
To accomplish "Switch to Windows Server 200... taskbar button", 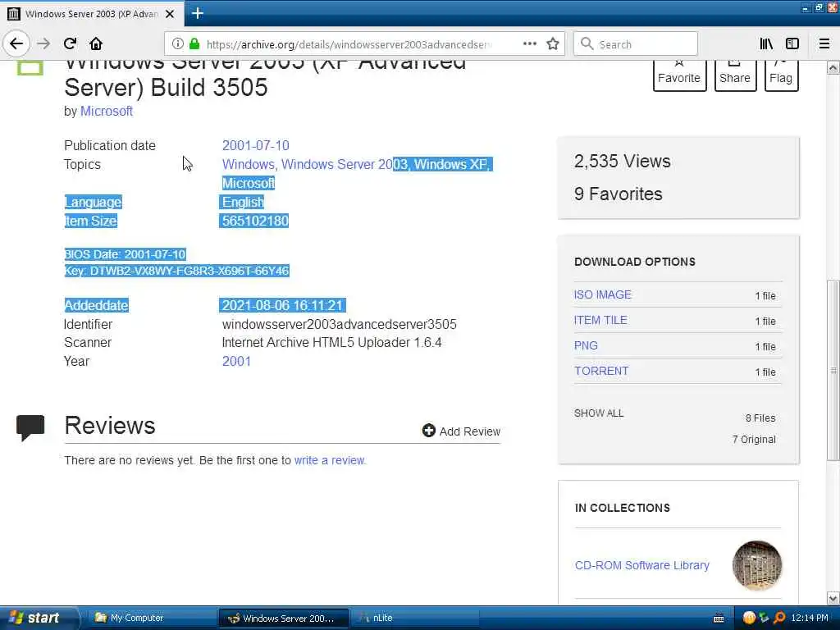I will [x=283, y=619].
